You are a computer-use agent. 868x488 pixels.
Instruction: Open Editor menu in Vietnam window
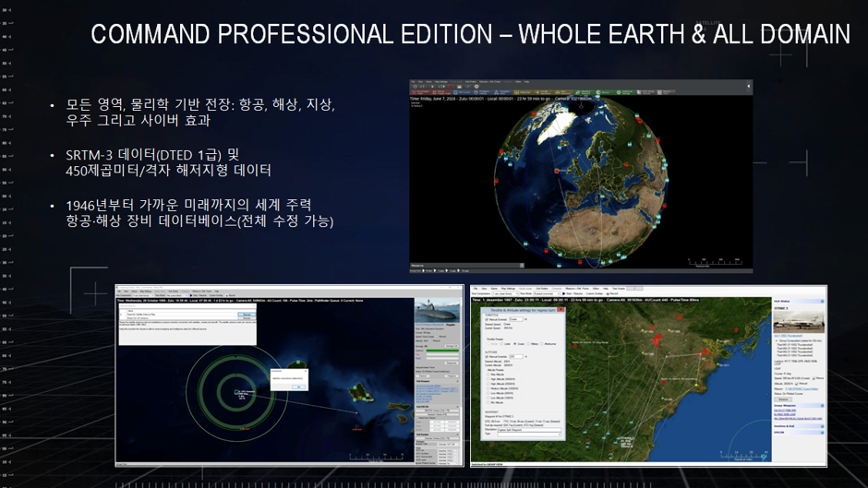pyautogui.click(x=596, y=289)
